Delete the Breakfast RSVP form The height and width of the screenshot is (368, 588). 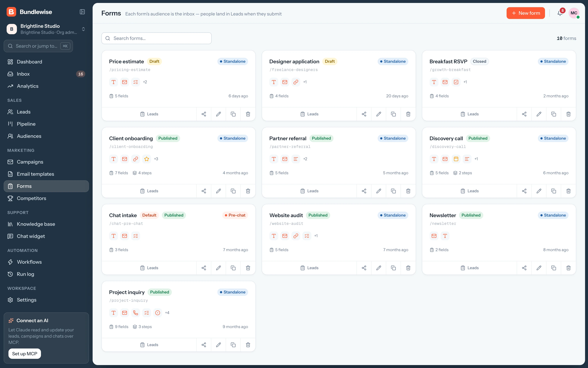pyautogui.click(x=568, y=114)
